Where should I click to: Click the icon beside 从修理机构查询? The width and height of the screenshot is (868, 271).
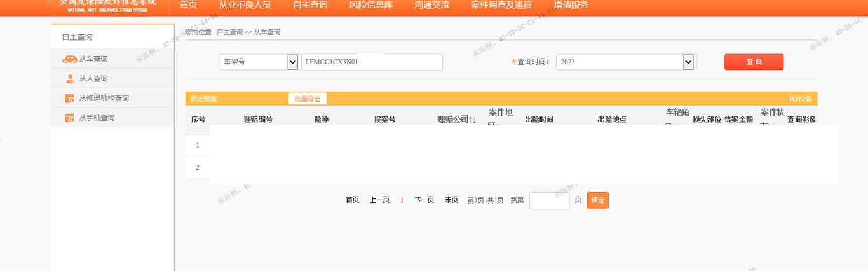70,99
